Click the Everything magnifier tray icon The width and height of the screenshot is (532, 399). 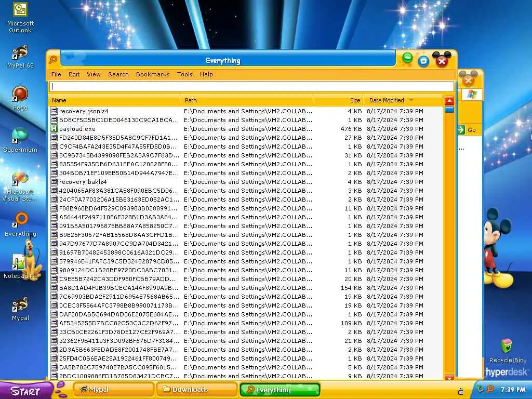(x=490, y=389)
